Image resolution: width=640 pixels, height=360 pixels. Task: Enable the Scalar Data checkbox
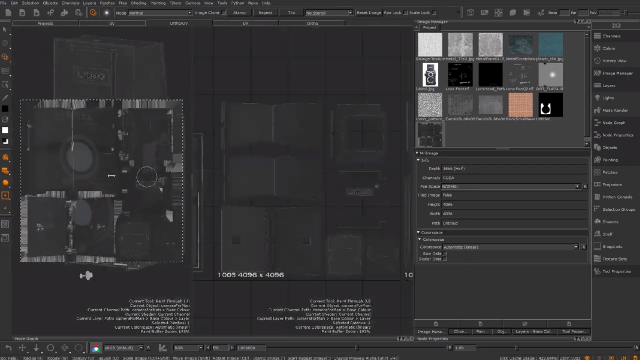445,259
